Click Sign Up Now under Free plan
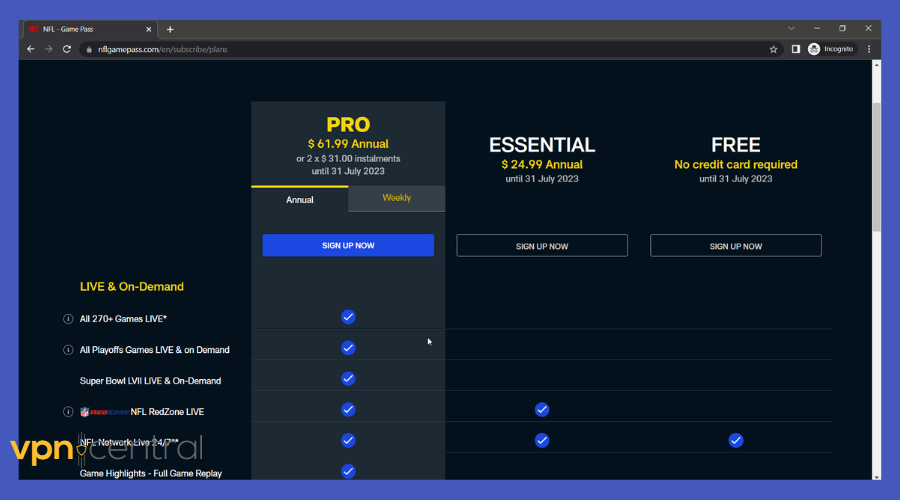This screenshot has height=500, width=900. (735, 246)
